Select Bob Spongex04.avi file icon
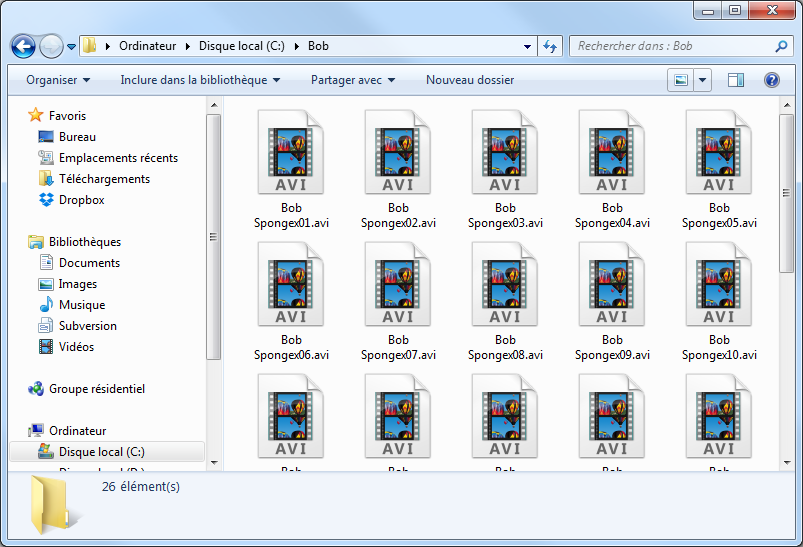Image resolution: width=803 pixels, height=547 pixels. point(612,152)
